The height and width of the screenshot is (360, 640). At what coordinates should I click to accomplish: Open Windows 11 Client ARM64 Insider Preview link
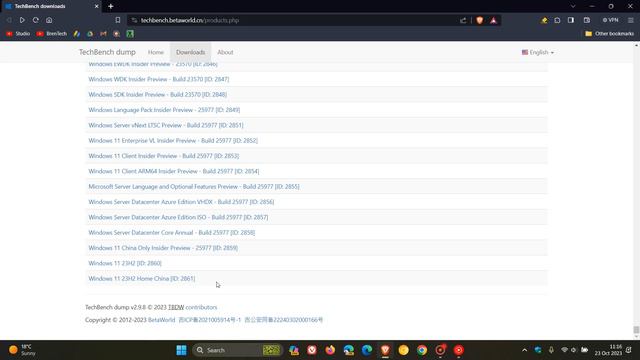(x=174, y=171)
